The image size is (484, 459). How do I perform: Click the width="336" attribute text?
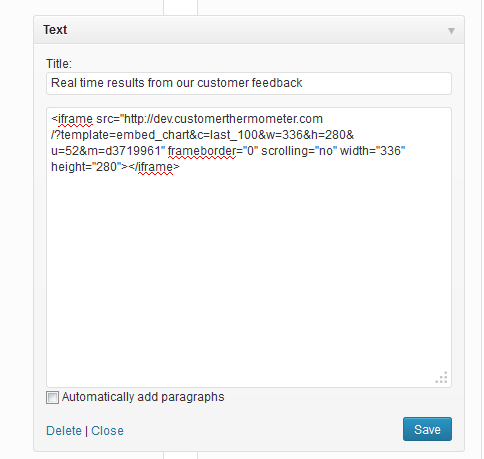[x=372, y=151]
